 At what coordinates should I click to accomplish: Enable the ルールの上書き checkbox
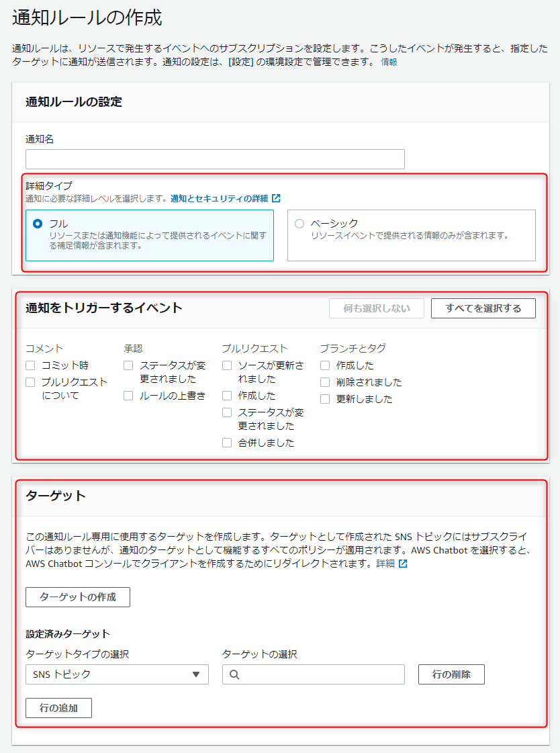point(128,396)
